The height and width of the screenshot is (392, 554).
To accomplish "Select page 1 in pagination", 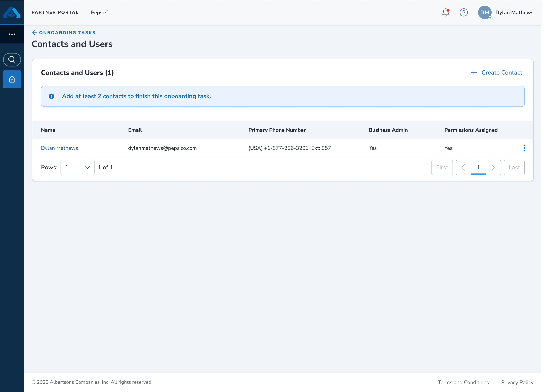I will point(478,167).
